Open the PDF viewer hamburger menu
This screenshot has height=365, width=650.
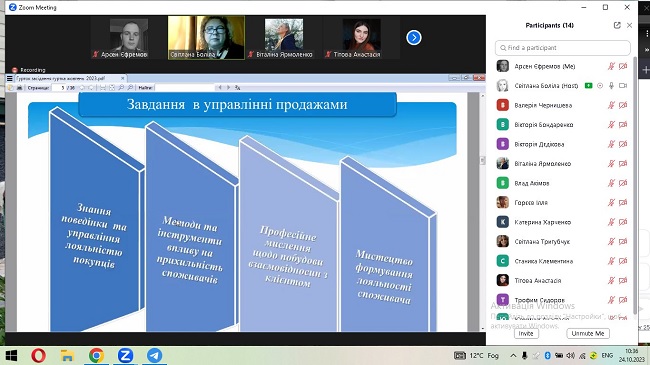pos(10,78)
